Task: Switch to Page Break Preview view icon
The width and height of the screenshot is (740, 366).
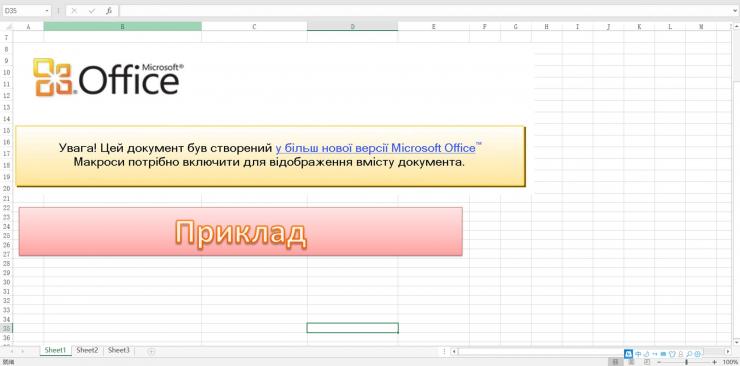Action: tap(647, 362)
